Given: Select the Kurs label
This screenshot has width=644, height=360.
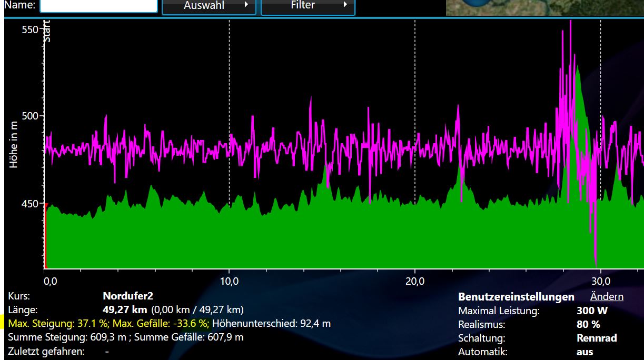Looking at the screenshot, I should (19, 296).
